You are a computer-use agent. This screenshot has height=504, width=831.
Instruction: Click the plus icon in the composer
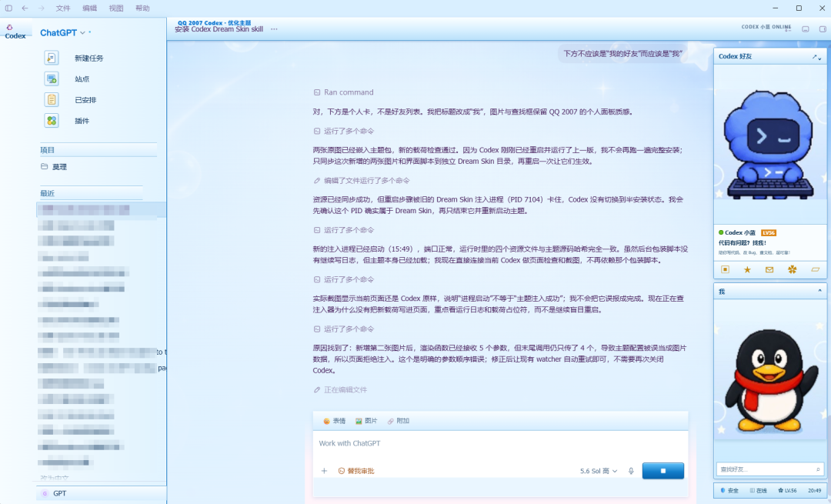tap(325, 471)
